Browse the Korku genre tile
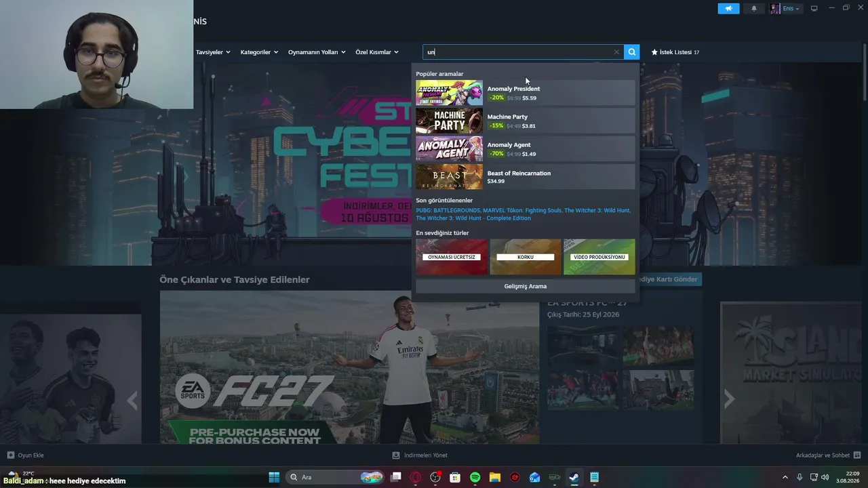The width and height of the screenshot is (868, 488). click(526, 257)
